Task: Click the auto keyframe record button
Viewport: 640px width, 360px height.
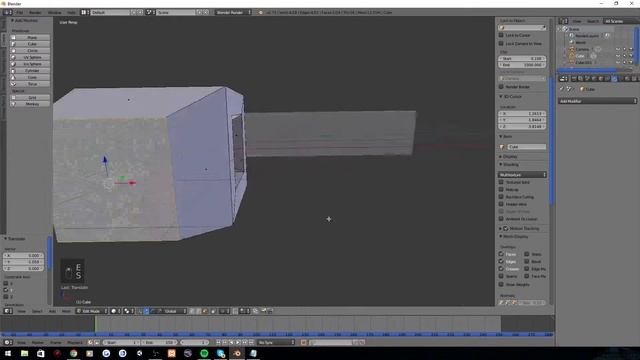Action: [x=303, y=342]
